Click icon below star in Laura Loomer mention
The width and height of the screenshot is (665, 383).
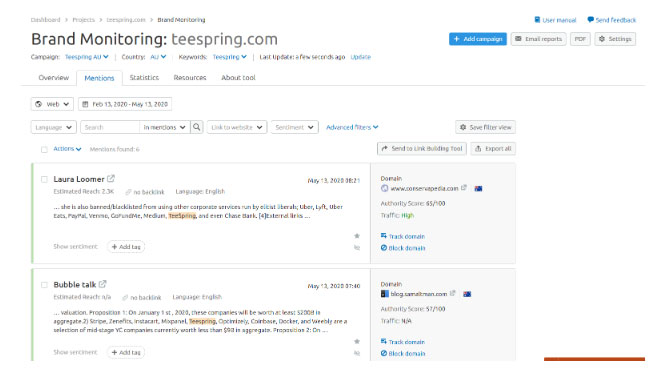(357, 248)
